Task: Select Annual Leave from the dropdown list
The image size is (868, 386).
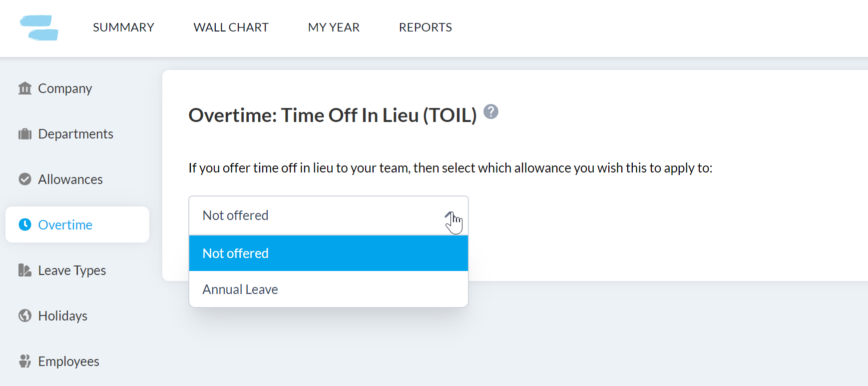Action: point(329,289)
